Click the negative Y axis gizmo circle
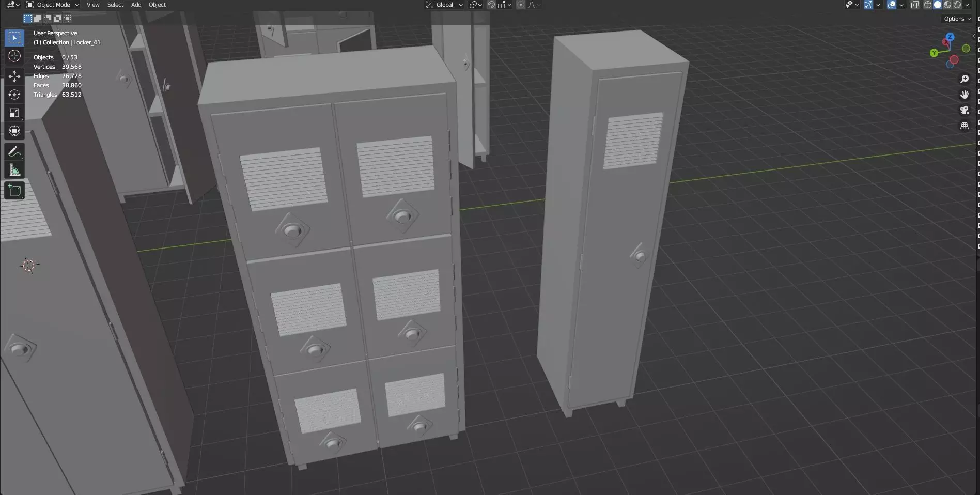980x495 pixels. coord(966,49)
